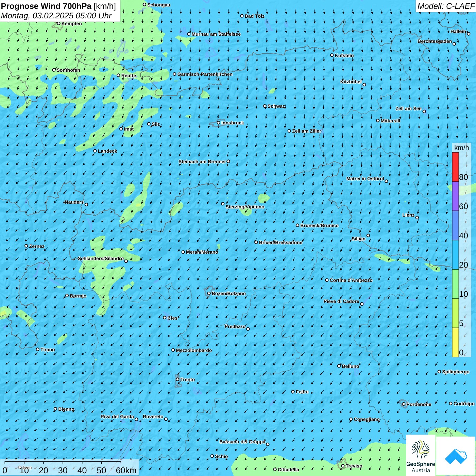Click the 'Matrei in Osttirol' label
Image resolution: width=476 pixels, height=476 pixels.
tap(365, 178)
